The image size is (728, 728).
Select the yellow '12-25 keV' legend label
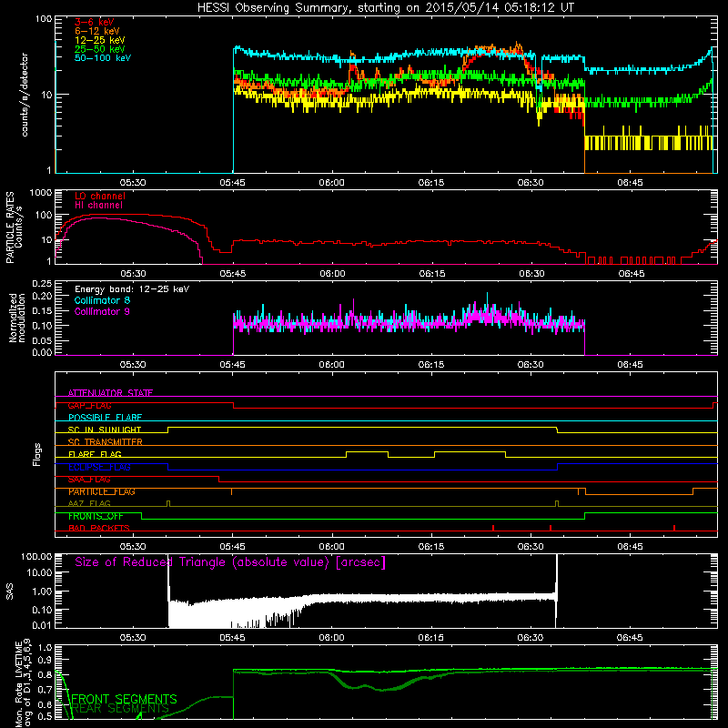(100, 40)
